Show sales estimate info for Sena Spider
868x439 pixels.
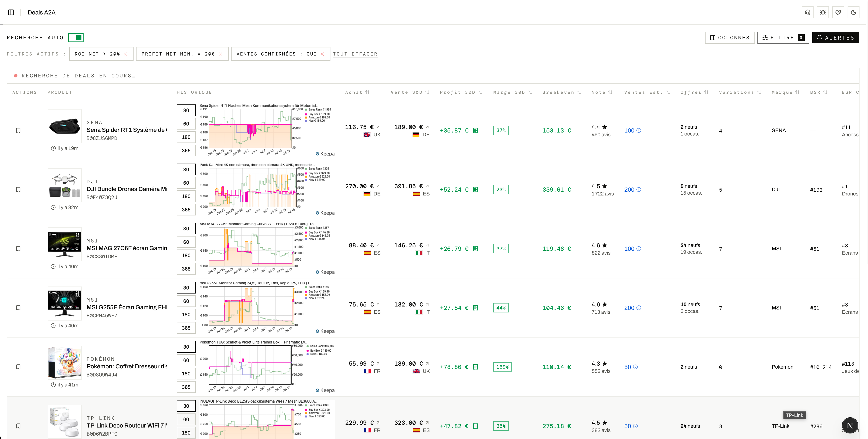[639, 130]
